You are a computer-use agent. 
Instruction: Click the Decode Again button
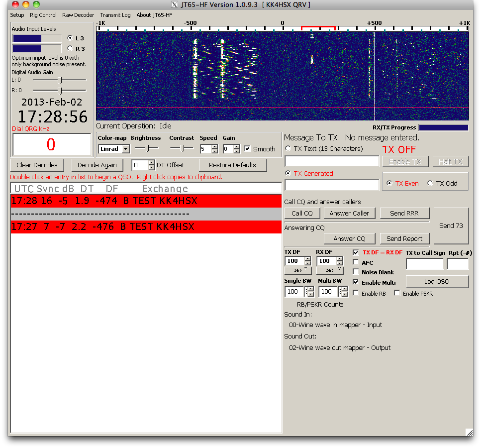[97, 165]
